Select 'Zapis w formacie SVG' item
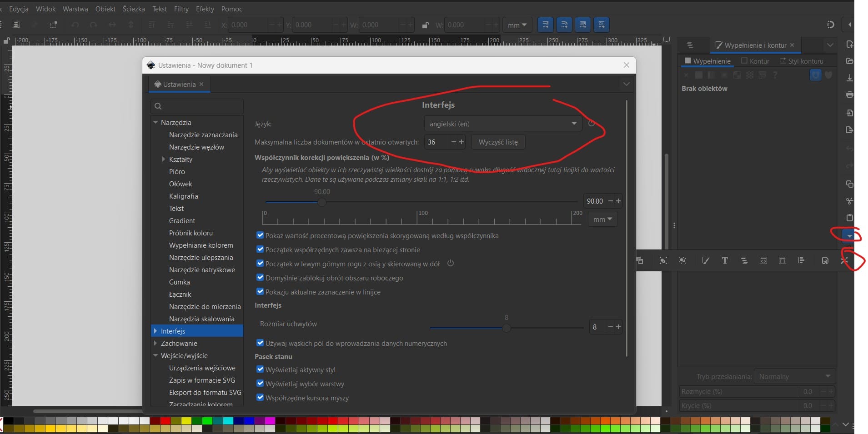868x434 pixels. [202, 380]
